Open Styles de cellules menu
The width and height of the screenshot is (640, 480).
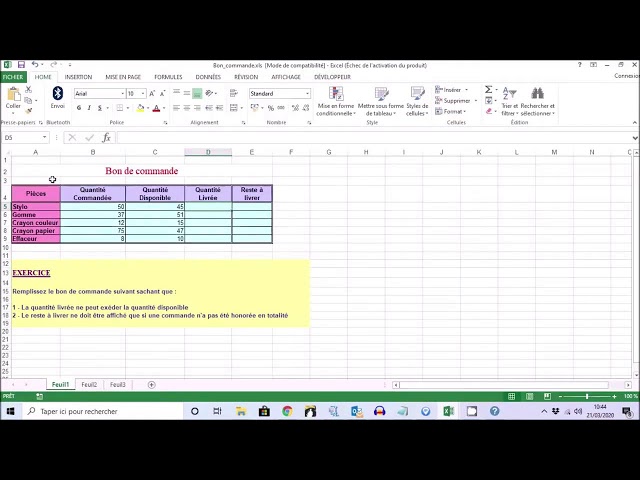(417, 101)
